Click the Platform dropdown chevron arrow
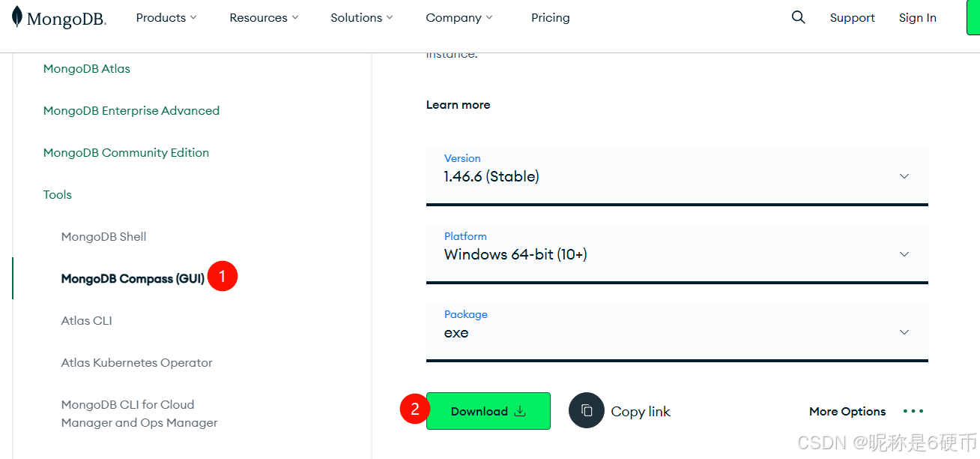The width and height of the screenshot is (980, 459). [904, 254]
